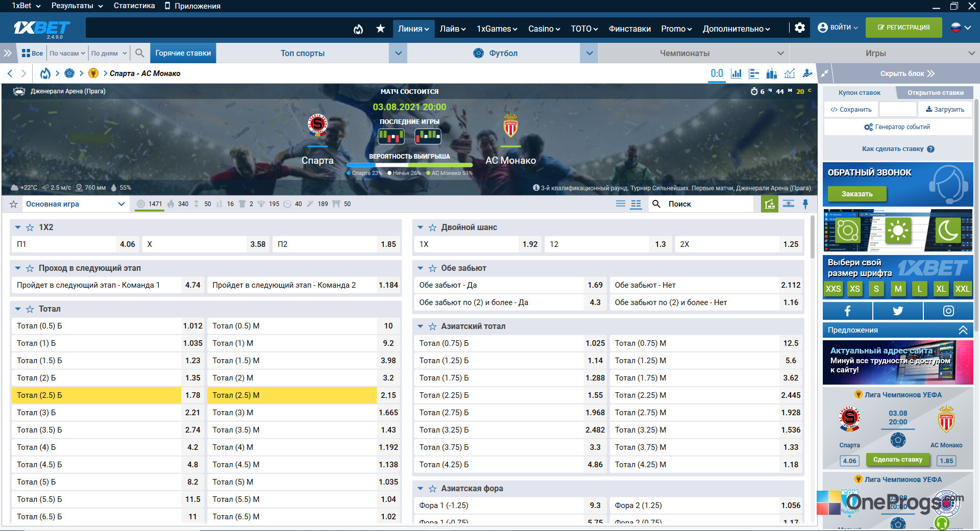The width and height of the screenshot is (980, 531).
Task: Click the pin icon at the end of the markets toolbar
Action: pyautogui.click(x=805, y=204)
